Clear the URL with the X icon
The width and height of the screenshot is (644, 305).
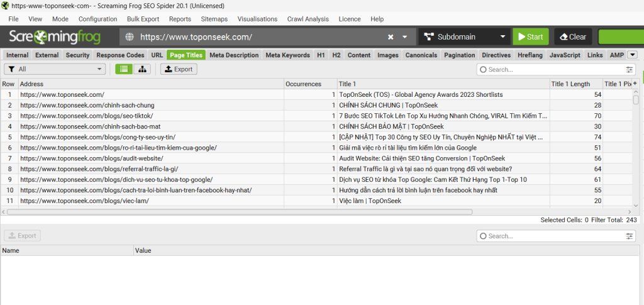[391, 37]
